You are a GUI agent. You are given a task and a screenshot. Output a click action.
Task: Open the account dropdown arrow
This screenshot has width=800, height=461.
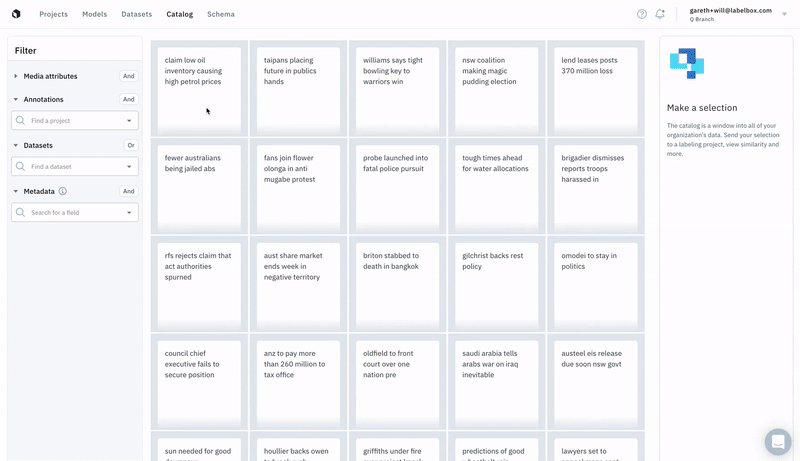pyautogui.click(x=784, y=14)
